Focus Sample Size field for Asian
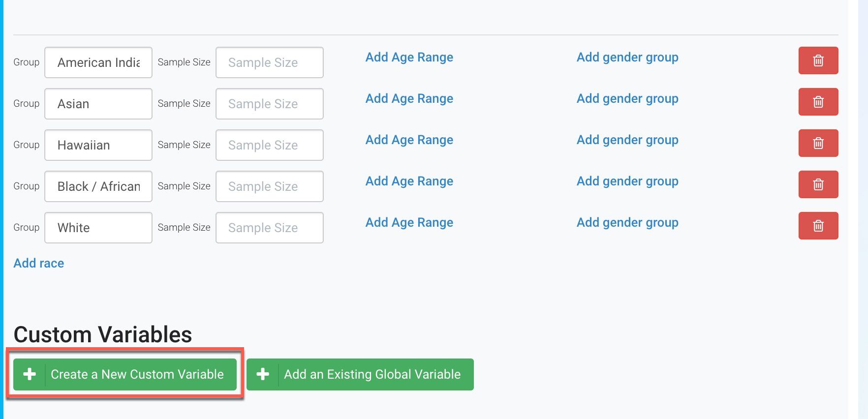Screen dimensions: 868x419 pos(270,104)
